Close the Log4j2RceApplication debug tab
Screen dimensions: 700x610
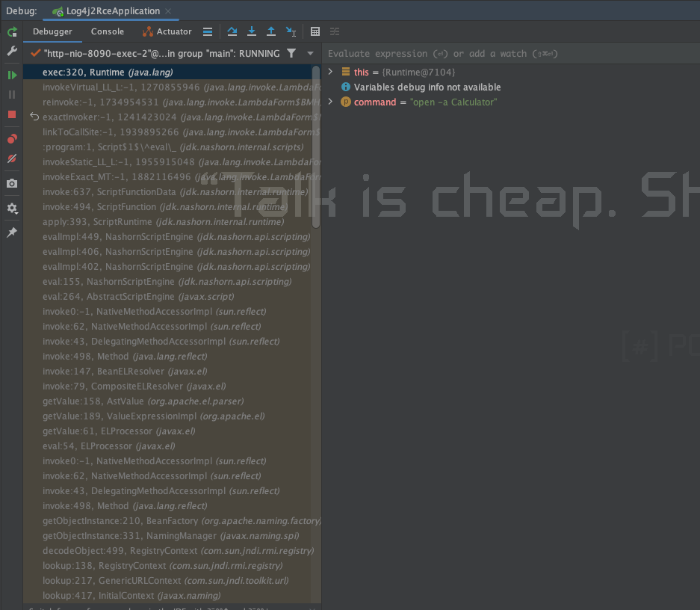[168, 11]
